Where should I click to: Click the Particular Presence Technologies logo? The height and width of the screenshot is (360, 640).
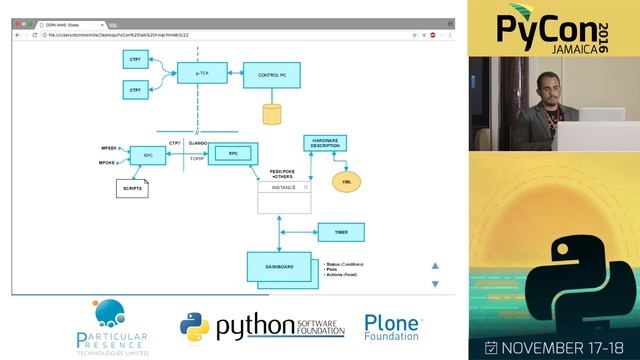click(x=112, y=327)
